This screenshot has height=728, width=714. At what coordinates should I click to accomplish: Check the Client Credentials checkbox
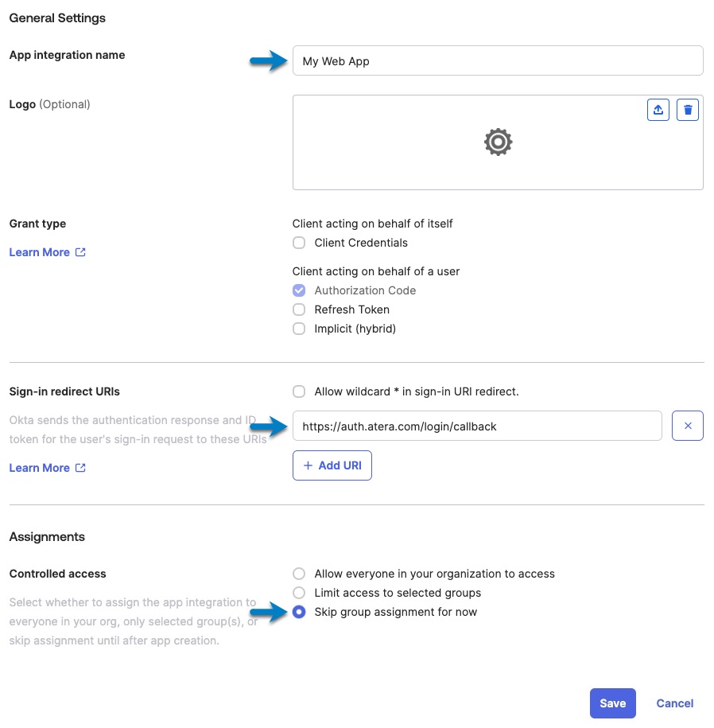click(299, 243)
